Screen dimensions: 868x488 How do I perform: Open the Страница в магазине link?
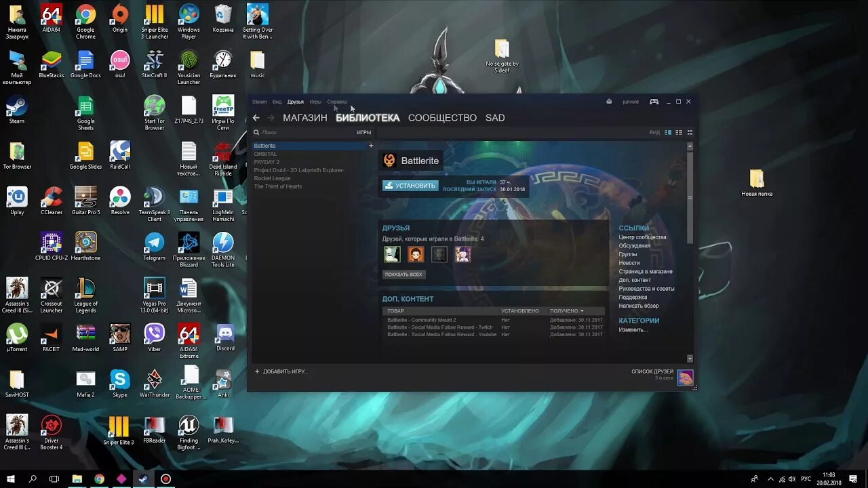[646, 272]
